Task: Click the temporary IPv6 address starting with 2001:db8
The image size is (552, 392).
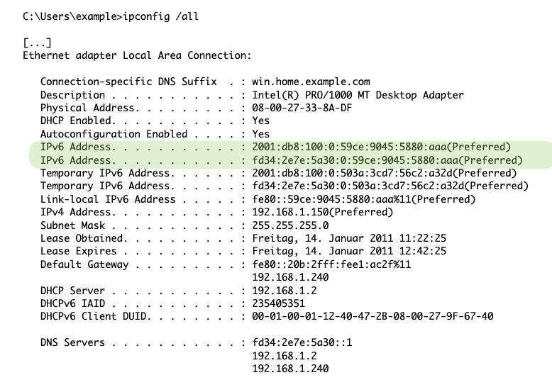Action: click(385, 173)
